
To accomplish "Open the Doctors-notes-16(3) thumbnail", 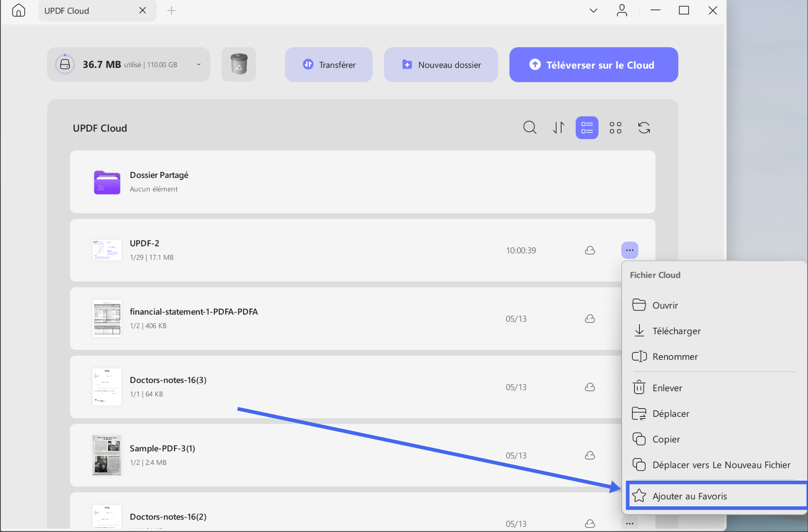I will tap(107, 387).
